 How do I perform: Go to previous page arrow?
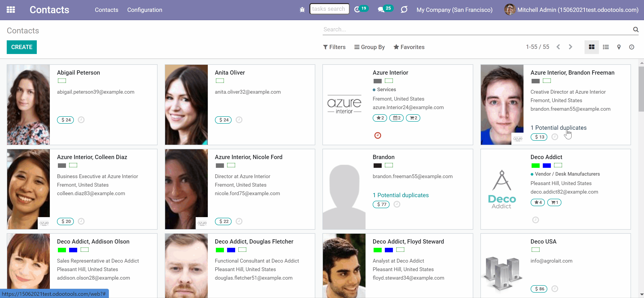[558, 47]
